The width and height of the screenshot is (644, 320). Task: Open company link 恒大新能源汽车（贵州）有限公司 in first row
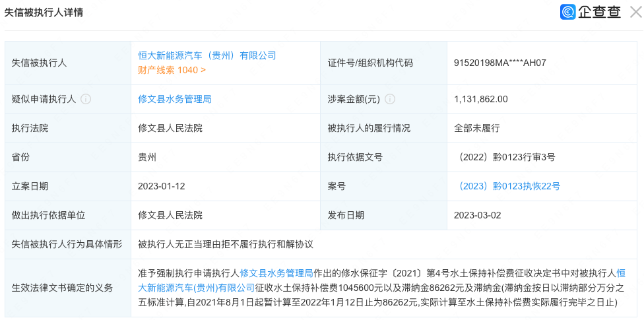[207, 55]
